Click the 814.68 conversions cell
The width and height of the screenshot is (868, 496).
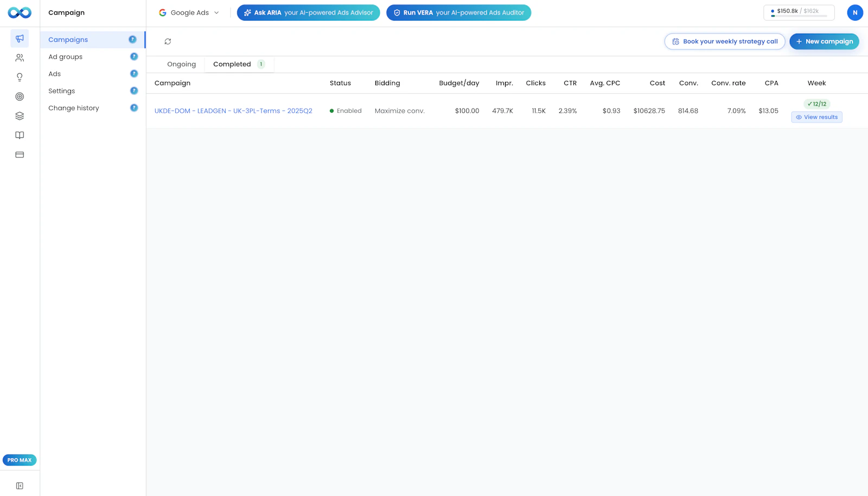pos(688,111)
